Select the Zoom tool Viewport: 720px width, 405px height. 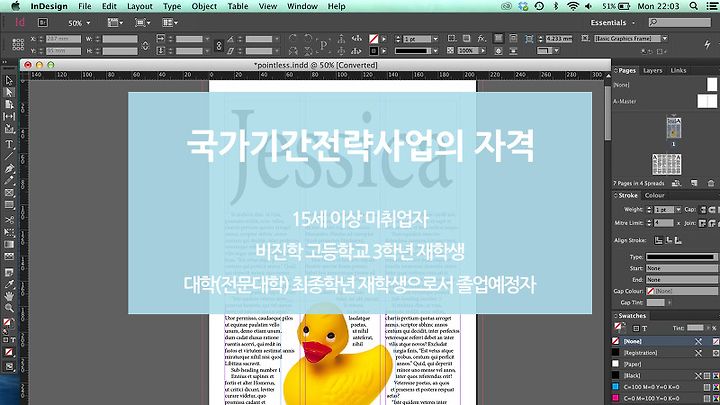coord(9,308)
